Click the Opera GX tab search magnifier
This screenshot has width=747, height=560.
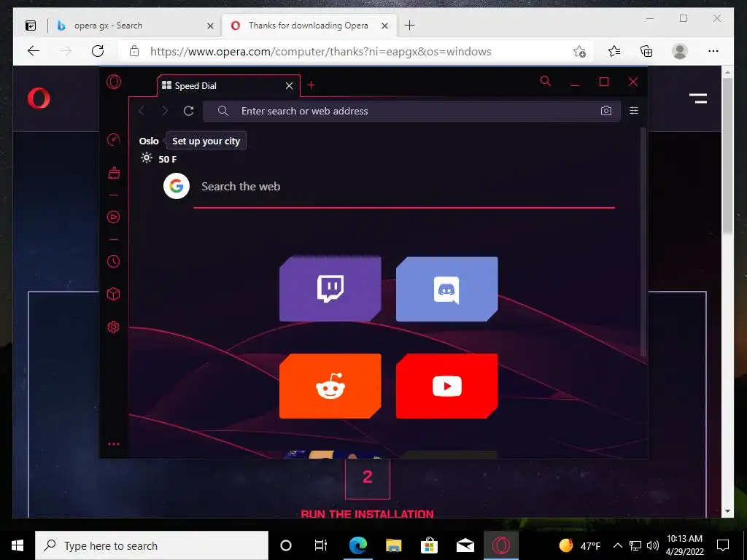click(546, 81)
